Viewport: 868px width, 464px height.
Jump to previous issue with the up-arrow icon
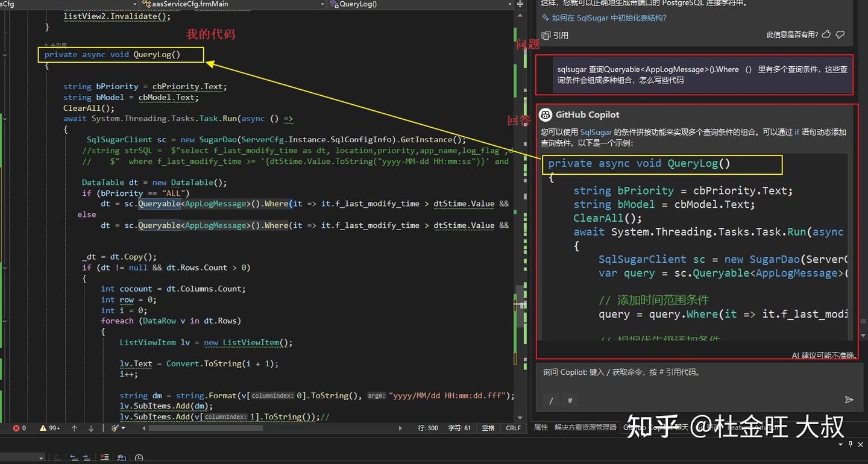tap(74, 428)
